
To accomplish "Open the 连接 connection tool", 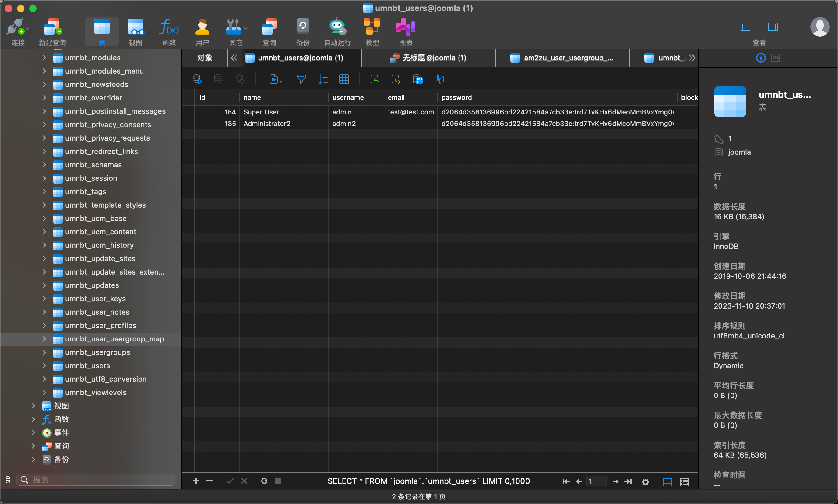I will [18, 32].
